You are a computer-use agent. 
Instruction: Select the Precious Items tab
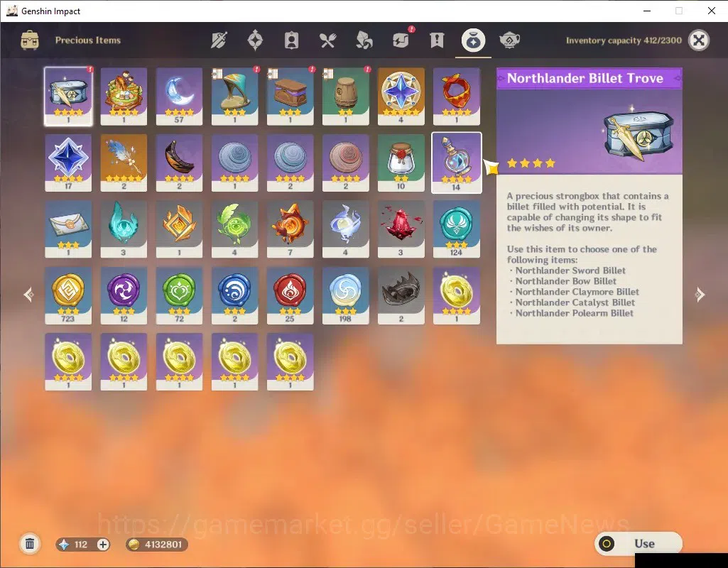(473, 40)
